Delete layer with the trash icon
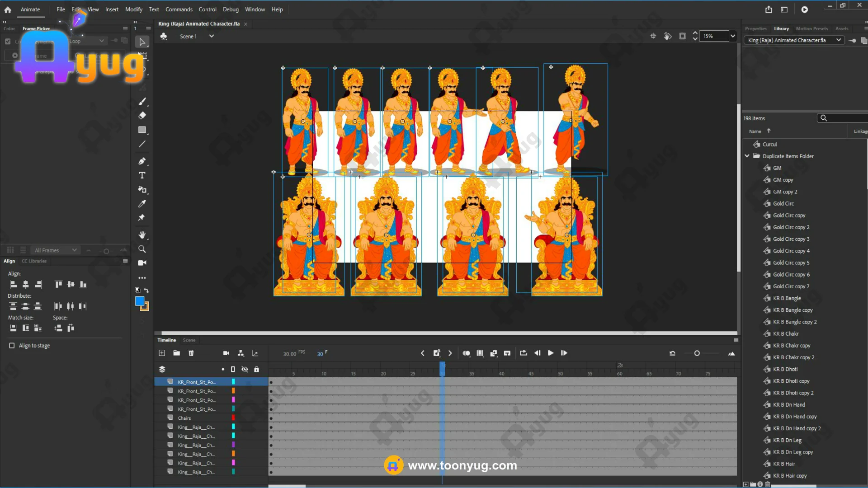 (x=191, y=353)
